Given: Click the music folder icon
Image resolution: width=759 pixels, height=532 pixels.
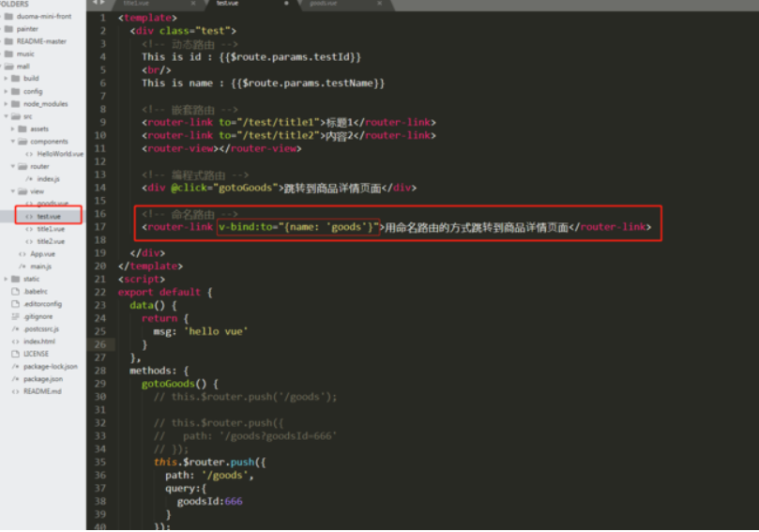Looking at the screenshot, I should point(8,53).
